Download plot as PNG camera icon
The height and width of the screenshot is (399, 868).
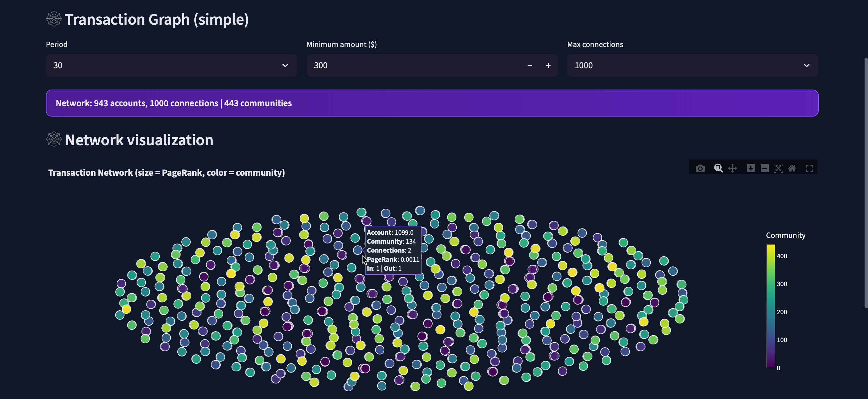coord(700,168)
